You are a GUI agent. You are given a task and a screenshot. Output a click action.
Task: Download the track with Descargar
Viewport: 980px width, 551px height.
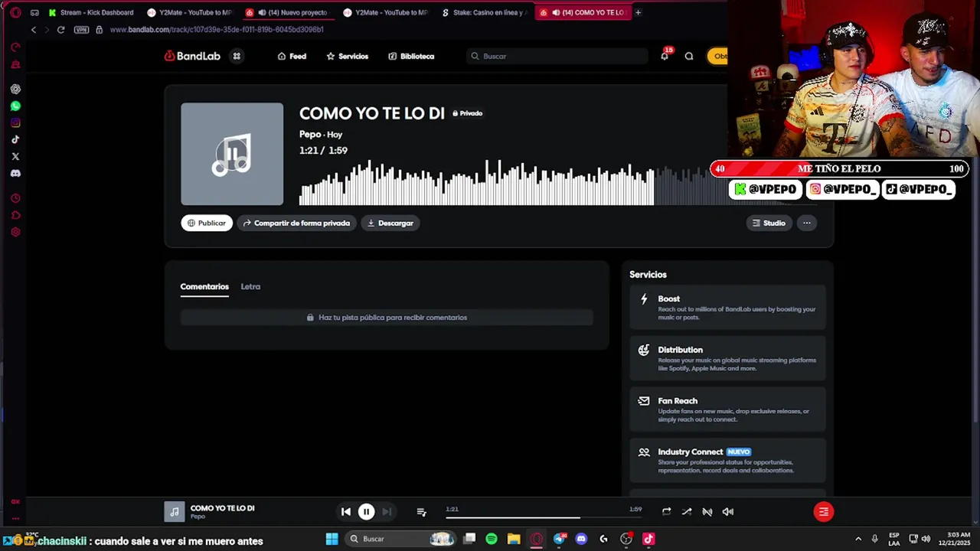click(x=390, y=223)
